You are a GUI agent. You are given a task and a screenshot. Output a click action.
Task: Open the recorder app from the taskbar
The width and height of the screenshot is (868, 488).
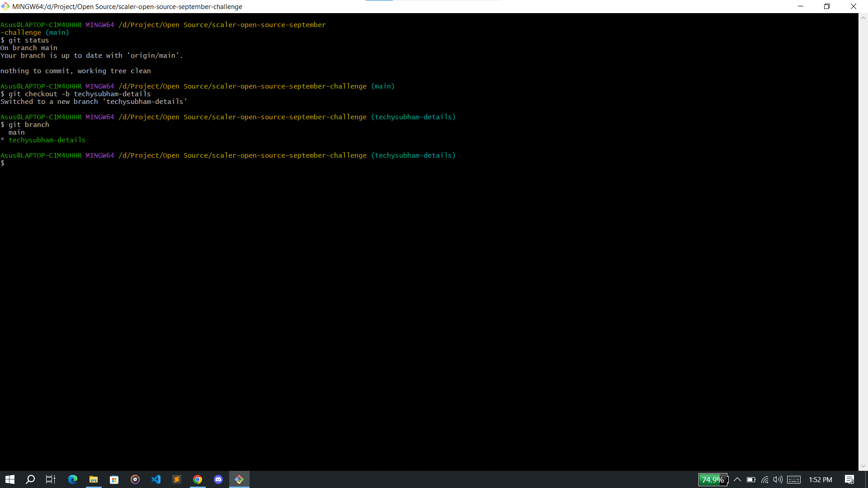135,479
